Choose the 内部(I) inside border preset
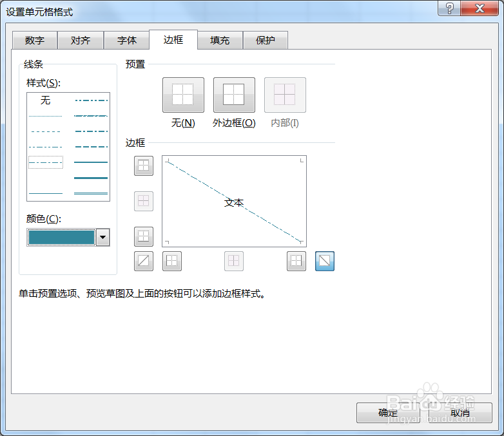Image resolution: width=504 pixels, height=436 pixels. pyautogui.click(x=285, y=95)
